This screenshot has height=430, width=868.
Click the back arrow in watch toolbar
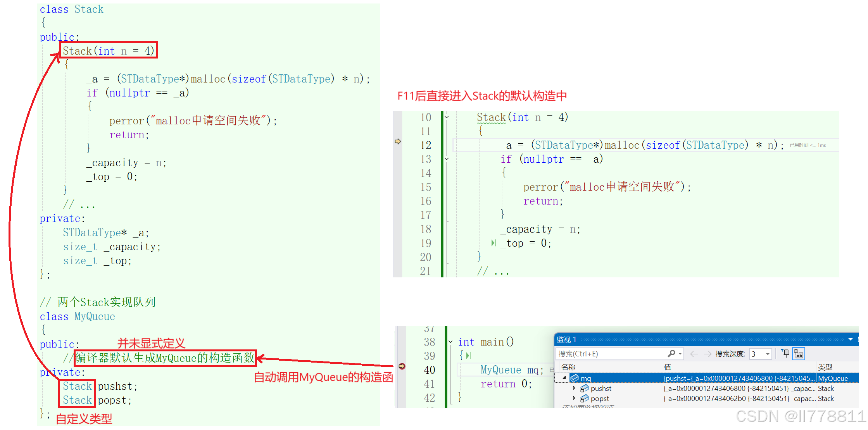point(694,354)
